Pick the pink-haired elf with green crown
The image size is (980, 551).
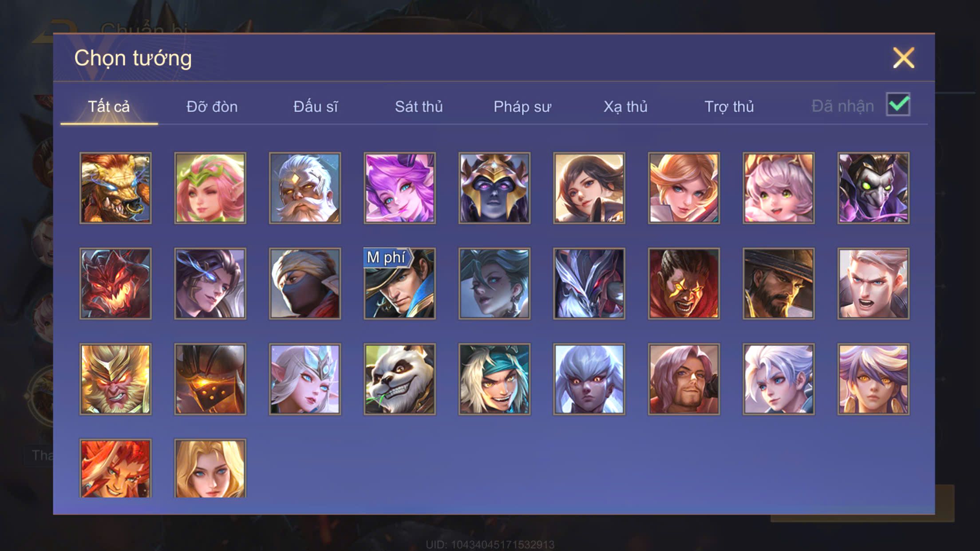pos(210,188)
